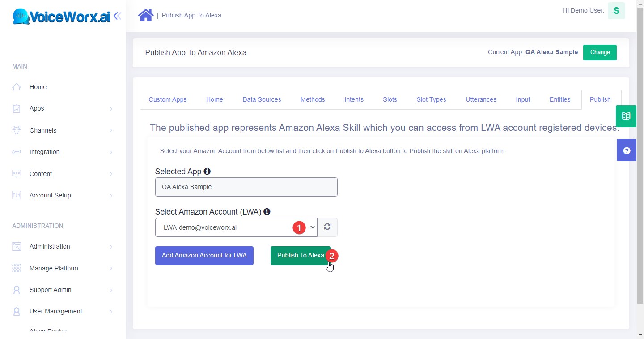Open the Intents tab
The image size is (644, 339).
354,99
